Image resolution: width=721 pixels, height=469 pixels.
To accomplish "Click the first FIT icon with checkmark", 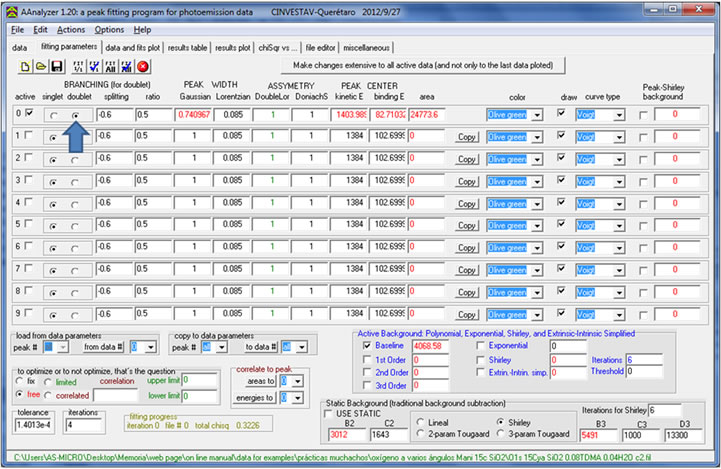I will point(93,67).
